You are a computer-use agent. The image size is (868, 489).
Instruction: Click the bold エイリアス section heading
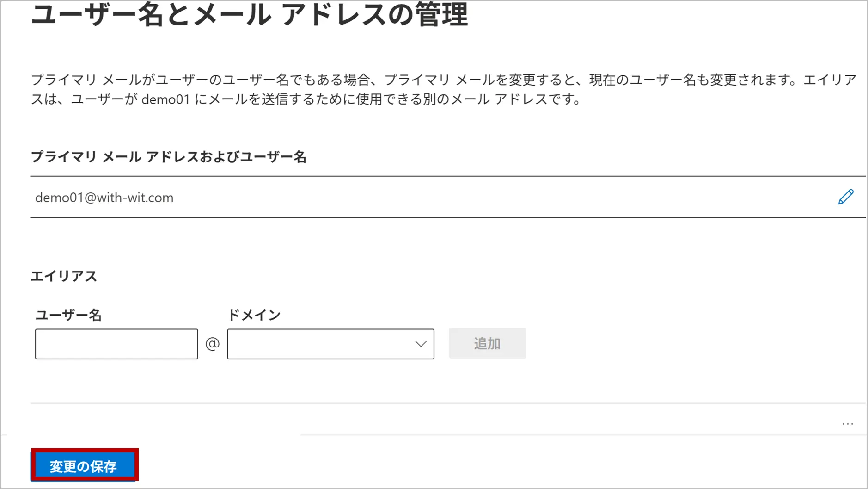tap(64, 276)
